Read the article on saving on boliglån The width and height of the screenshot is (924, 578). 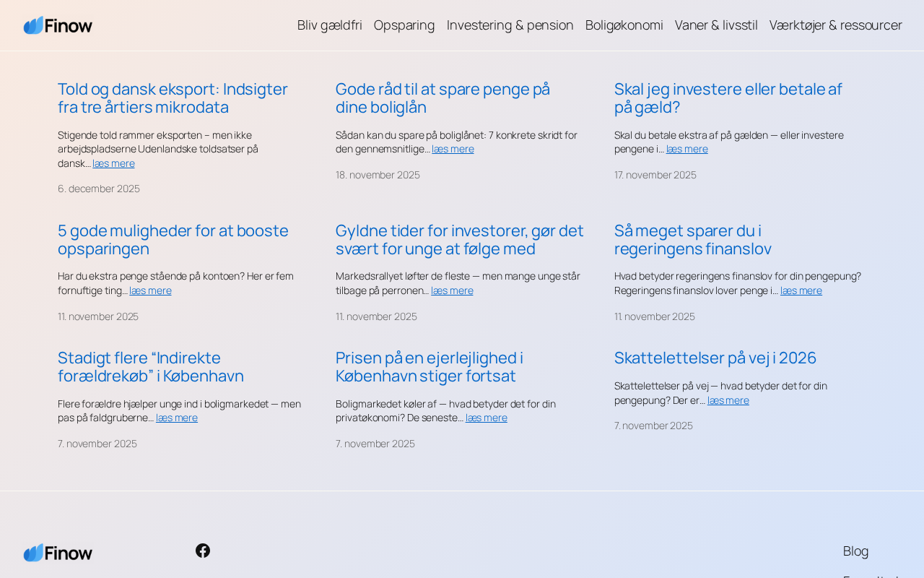click(x=443, y=98)
